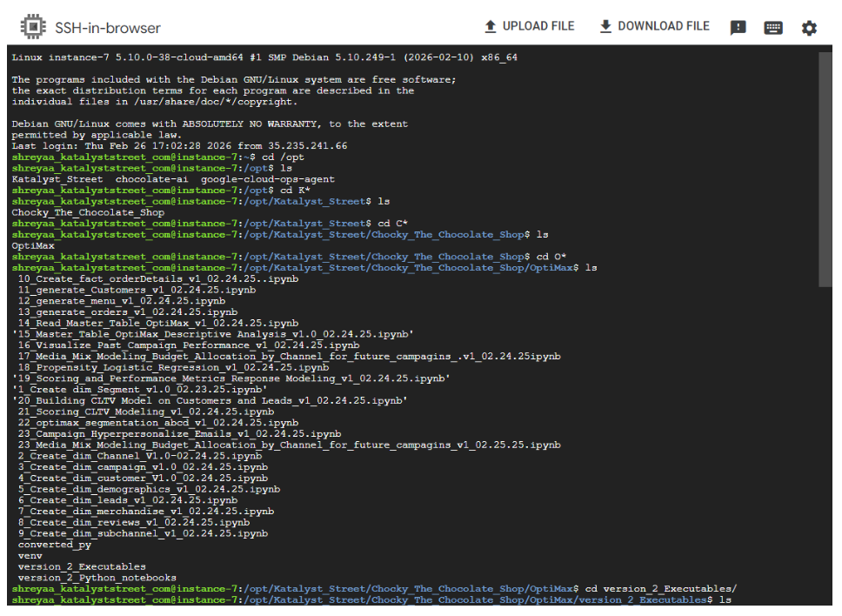Click the 'converted_py' directory entry
Viewport: 842px width, 616px height.
[x=55, y=545]
